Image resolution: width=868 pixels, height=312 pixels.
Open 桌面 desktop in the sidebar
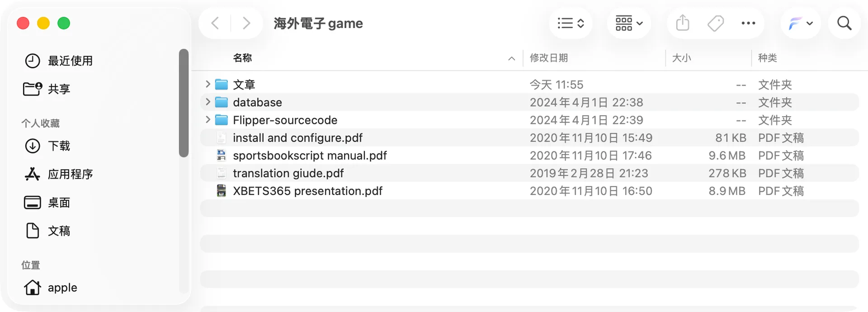point(47,203)
